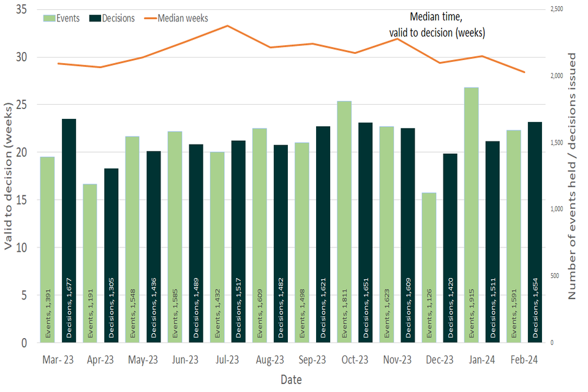Image resolution: width=588 pixels, height=392 pixels.
Task: Click the green Events legend swatch
Action: click(49, 18)
